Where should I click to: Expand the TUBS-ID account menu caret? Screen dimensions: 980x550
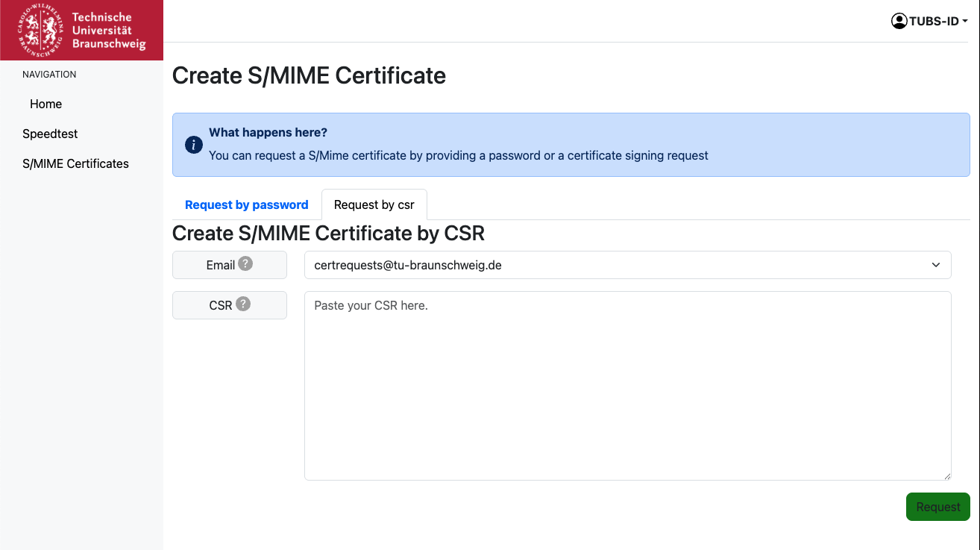tap(965, 22)
